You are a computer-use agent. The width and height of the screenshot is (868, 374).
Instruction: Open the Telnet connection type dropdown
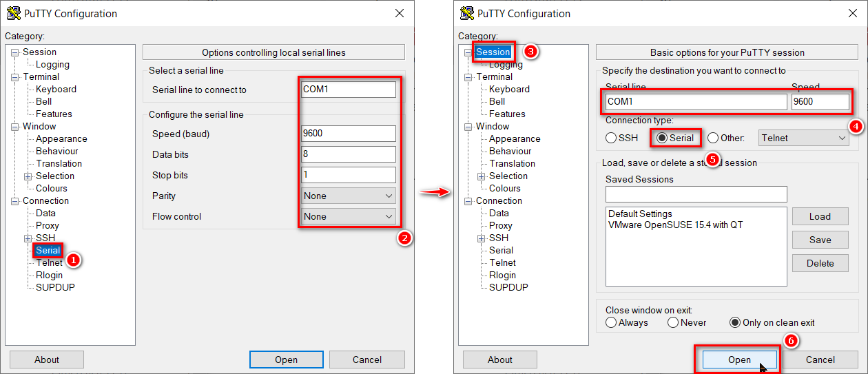pyautogui.click(x=804, y=138)
